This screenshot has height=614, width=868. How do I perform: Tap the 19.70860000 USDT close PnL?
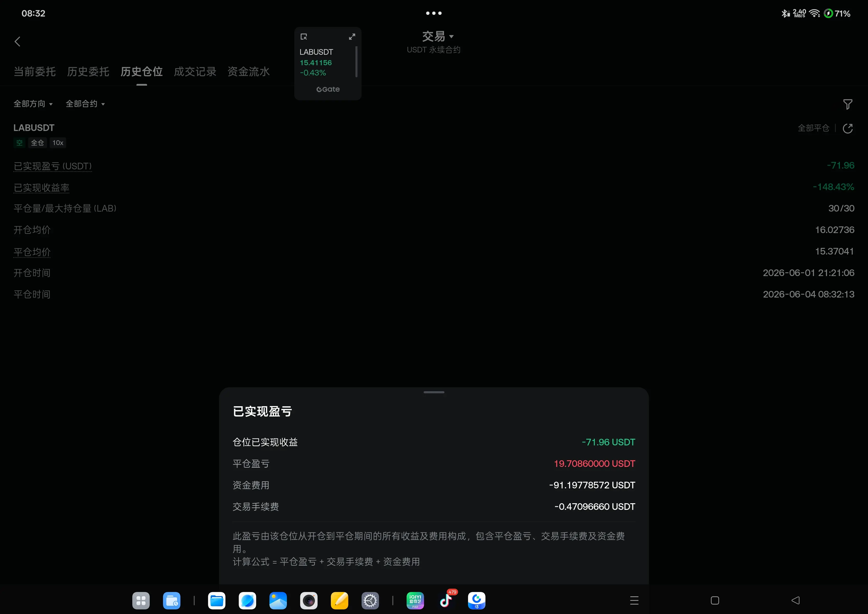click(594, 464)
